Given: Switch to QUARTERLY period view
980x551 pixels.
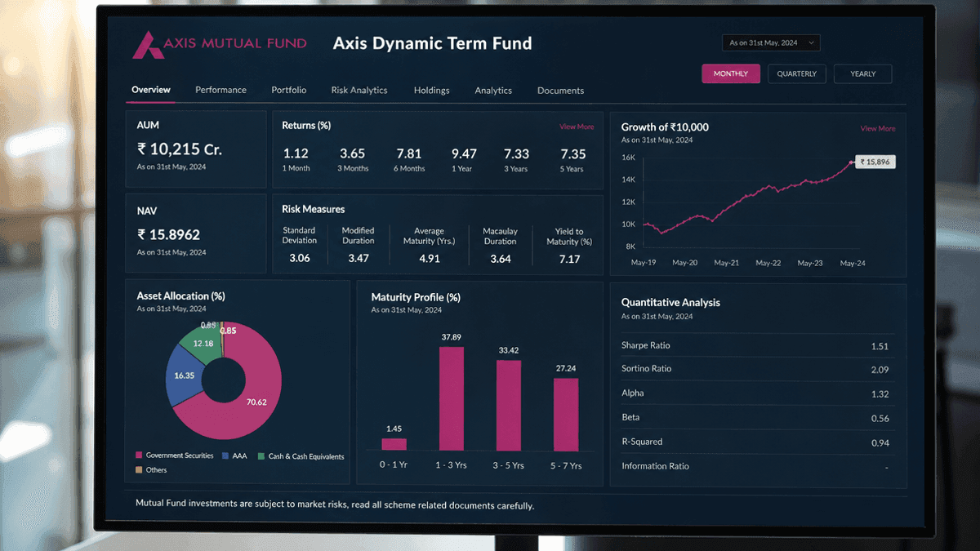Looking at the screenshot, I should [x=797, y=73].
